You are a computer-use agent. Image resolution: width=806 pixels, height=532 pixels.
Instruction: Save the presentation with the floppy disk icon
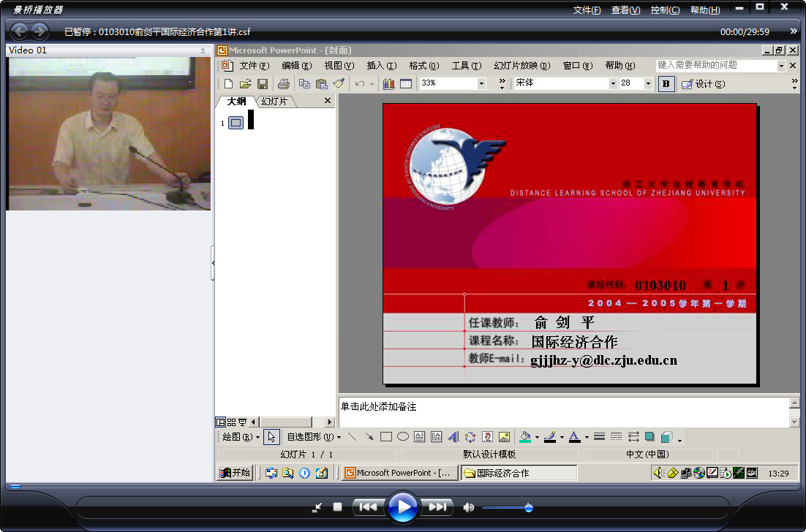pos(262,83)
